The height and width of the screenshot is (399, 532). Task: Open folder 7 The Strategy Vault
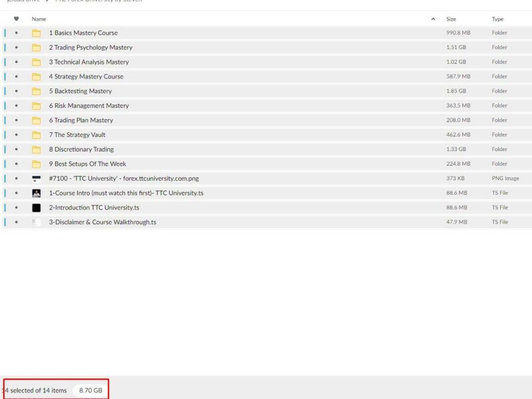(x=77, y=135)
